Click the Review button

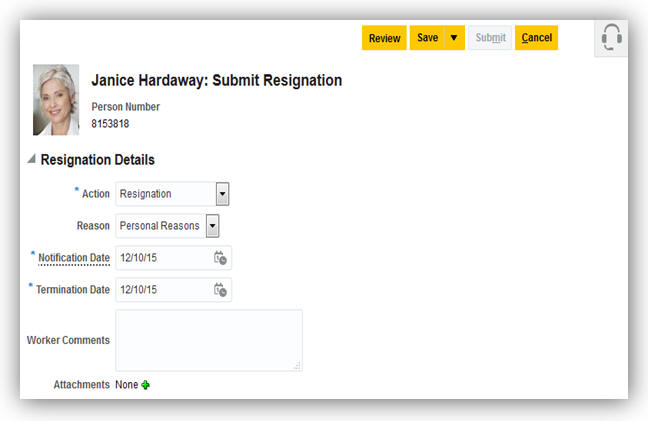(x=384, y=38)
